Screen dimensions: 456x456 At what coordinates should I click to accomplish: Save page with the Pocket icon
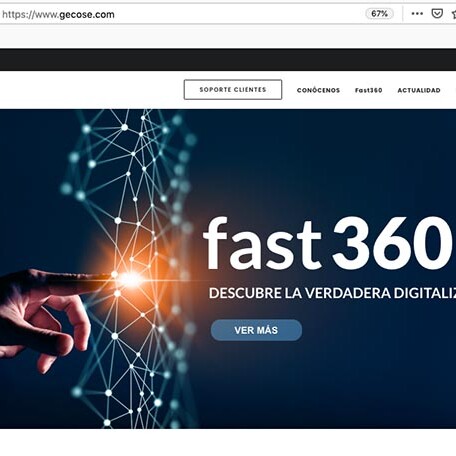437,14
